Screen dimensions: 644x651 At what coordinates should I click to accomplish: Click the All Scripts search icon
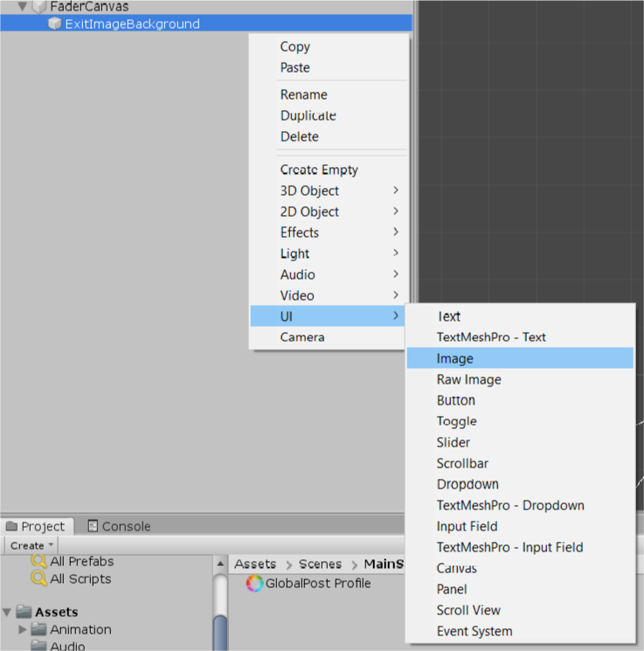coord(38,578)
